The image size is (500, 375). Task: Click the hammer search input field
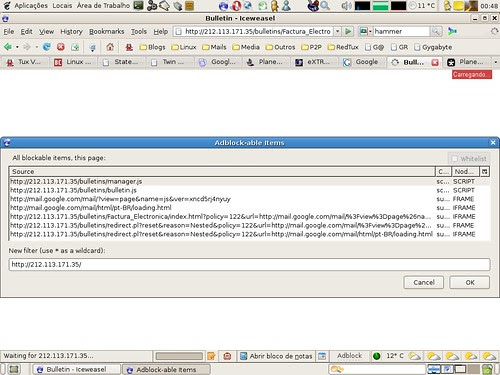coord(401,31)
